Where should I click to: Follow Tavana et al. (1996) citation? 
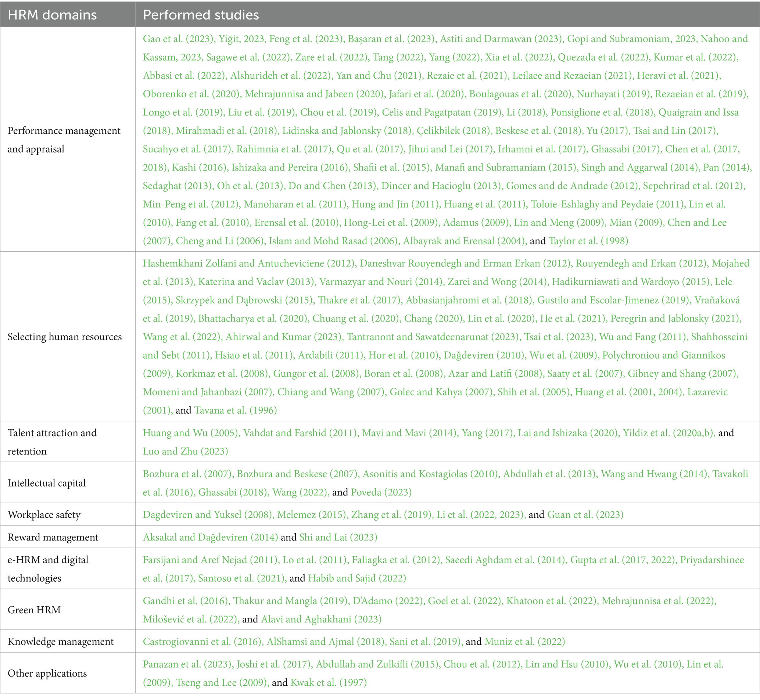(235, 410)
